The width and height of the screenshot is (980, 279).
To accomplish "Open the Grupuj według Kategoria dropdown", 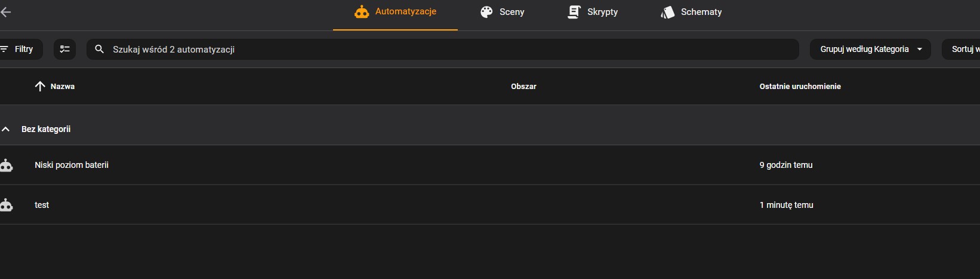I will point(870,49).
